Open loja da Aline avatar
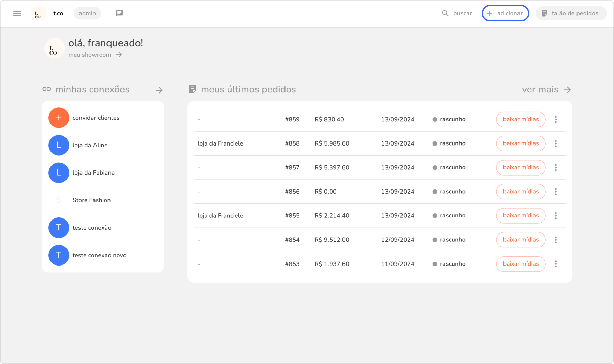 (59, 145)
